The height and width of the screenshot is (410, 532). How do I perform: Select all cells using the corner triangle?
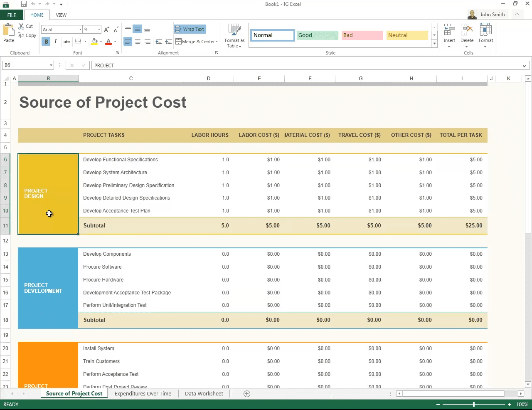click(6, 79)
